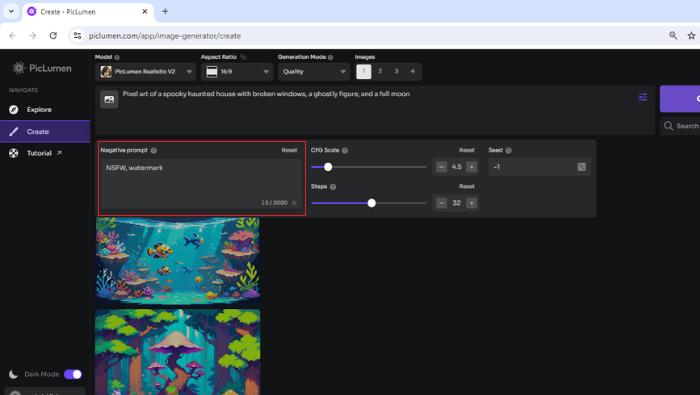Viewport: 700px width, 395px height.
Task: Click the Search field on the right
Action: coord(680,126)
